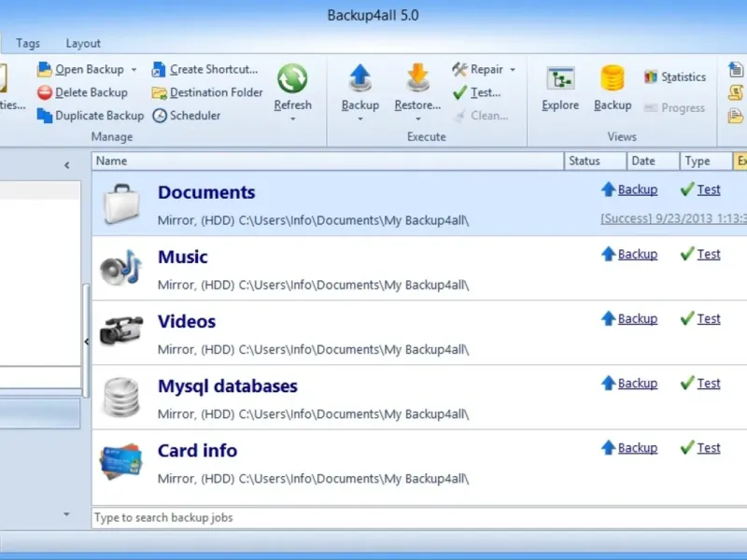Click the Backup link for Music job

click(x=638, y=254)
